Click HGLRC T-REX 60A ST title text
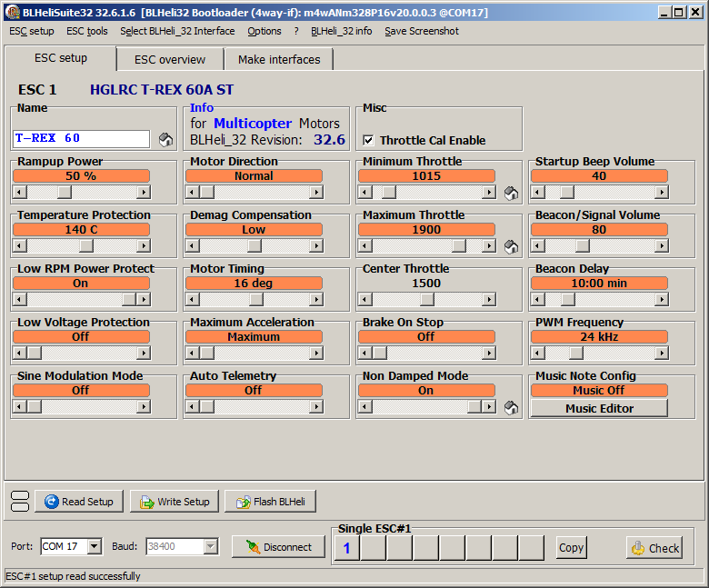This screenshot has width=709, height=588. (162, 89)
